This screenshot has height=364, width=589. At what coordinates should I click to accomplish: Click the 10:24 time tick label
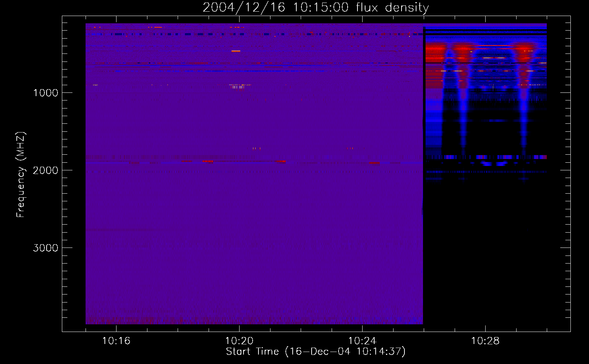tap(362, 341)
